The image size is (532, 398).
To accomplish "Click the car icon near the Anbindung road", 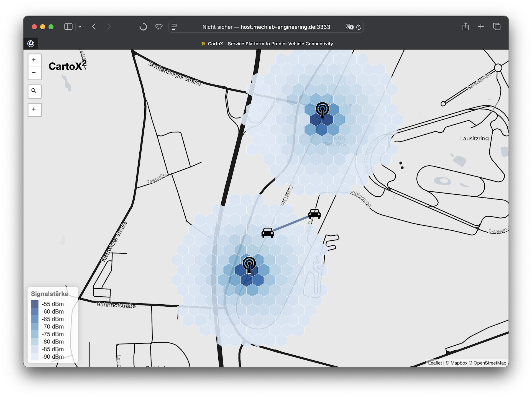I will click(x=315, y=214).
